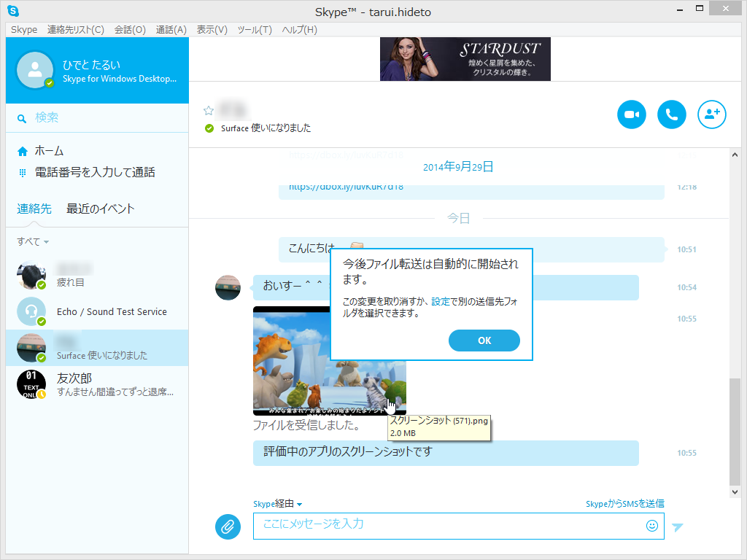Open the 設定 link in dialog
747x560 pixels.
[x=441, y=301]
